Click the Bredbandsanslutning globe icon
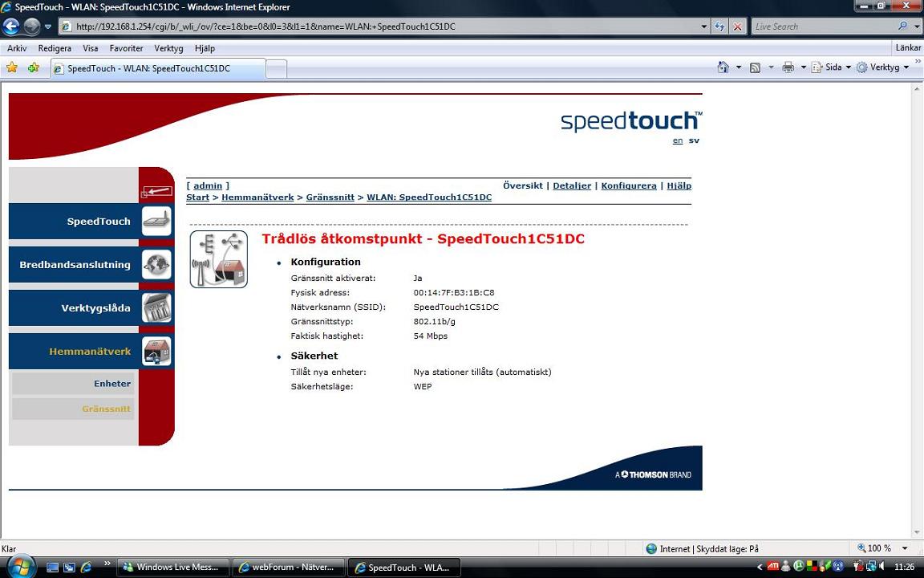 click(156, 264)
